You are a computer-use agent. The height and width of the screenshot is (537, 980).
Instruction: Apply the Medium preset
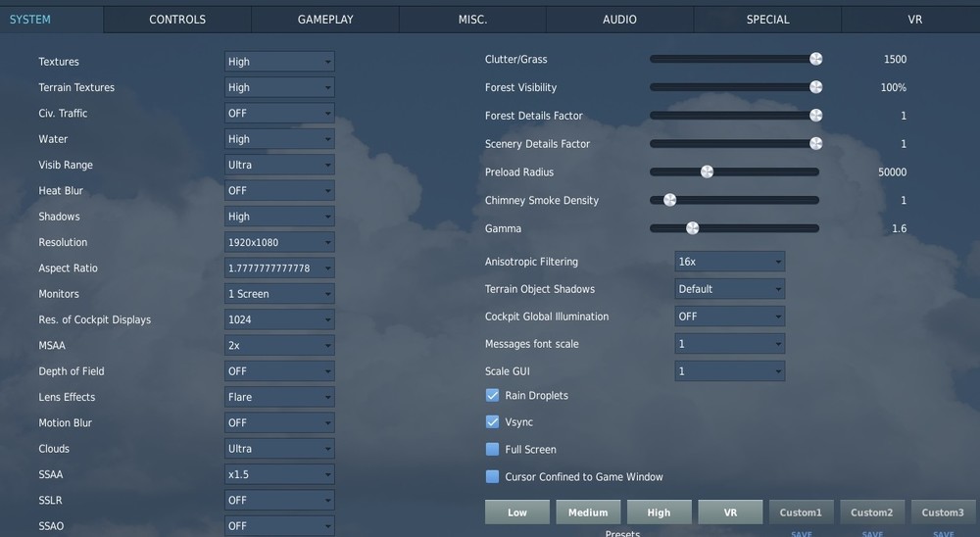(x=588, y=512)
